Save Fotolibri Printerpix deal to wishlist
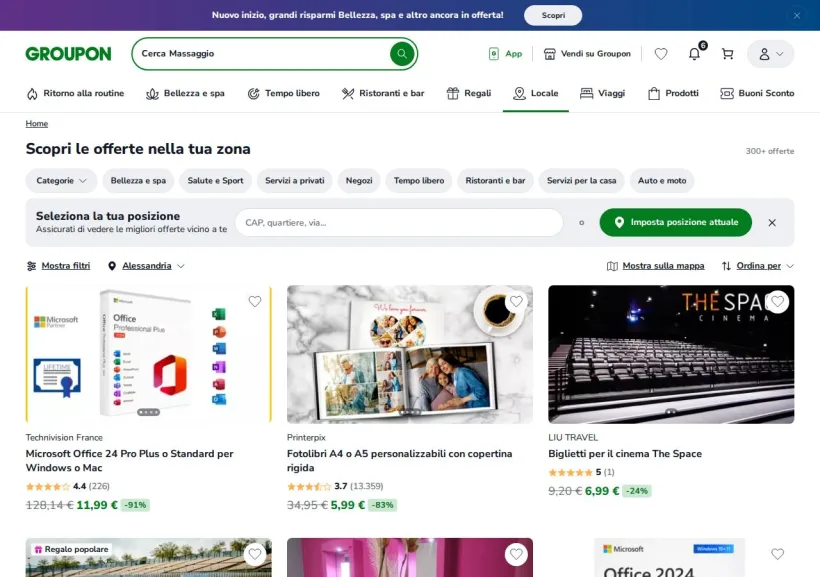This screenshot has height=577, width=820. [x=516, y=301]
